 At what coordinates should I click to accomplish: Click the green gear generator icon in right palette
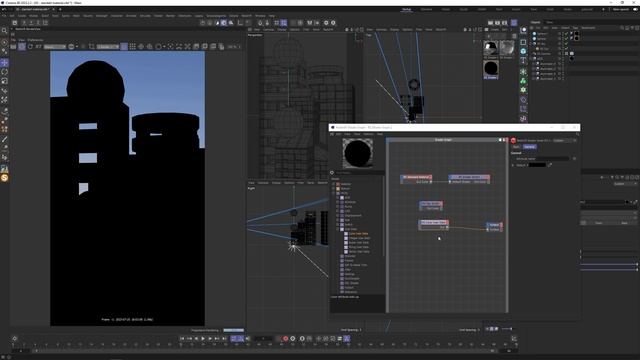point(523,90)
